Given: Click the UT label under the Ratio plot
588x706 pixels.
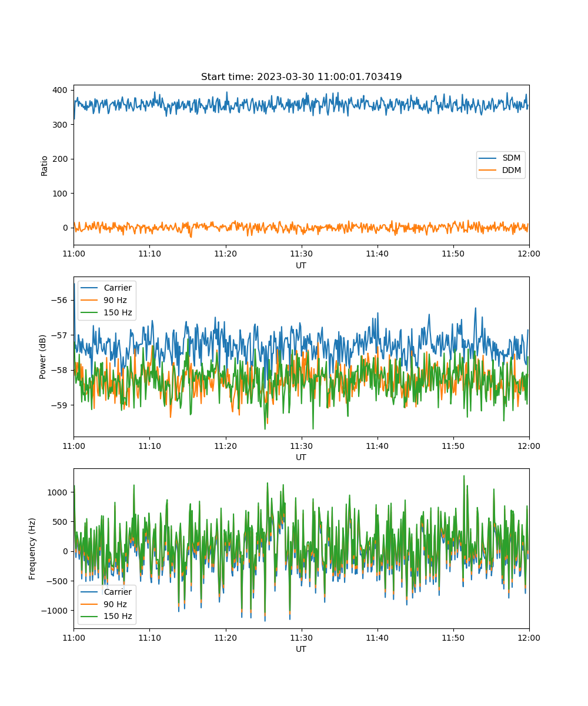Looking at the screenshot, I should [x=301, y=265].
